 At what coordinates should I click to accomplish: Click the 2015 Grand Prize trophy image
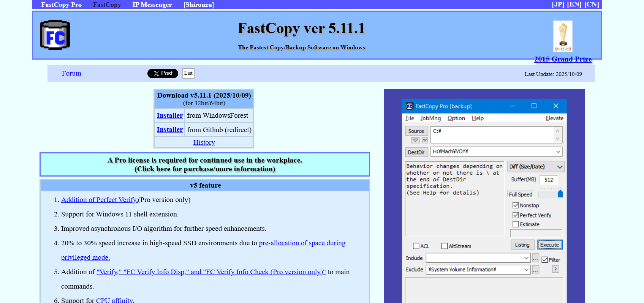(x=563, y=36)
